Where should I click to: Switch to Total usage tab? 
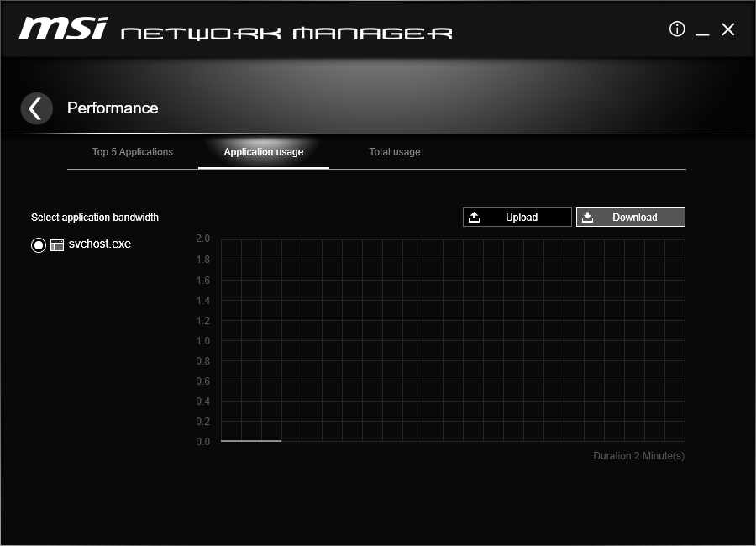(x=395, y=152)
